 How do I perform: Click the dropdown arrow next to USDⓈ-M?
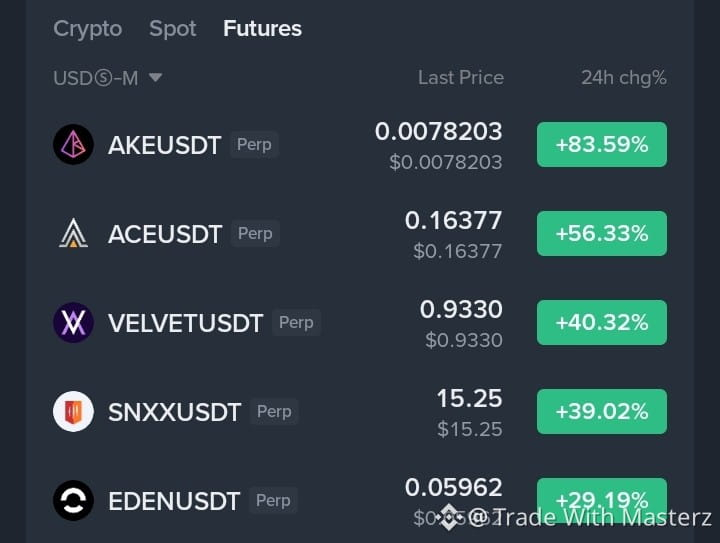156,77
